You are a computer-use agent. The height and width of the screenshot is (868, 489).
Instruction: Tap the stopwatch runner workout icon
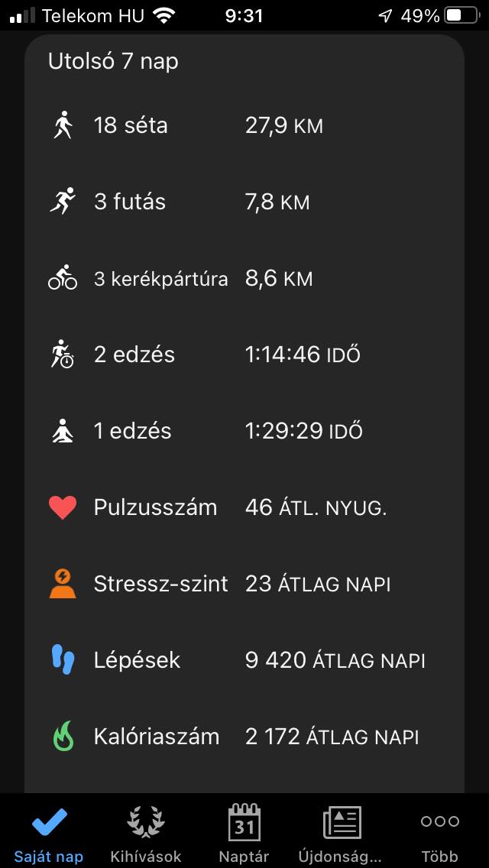pyautogui.click(x=63, y=355)
